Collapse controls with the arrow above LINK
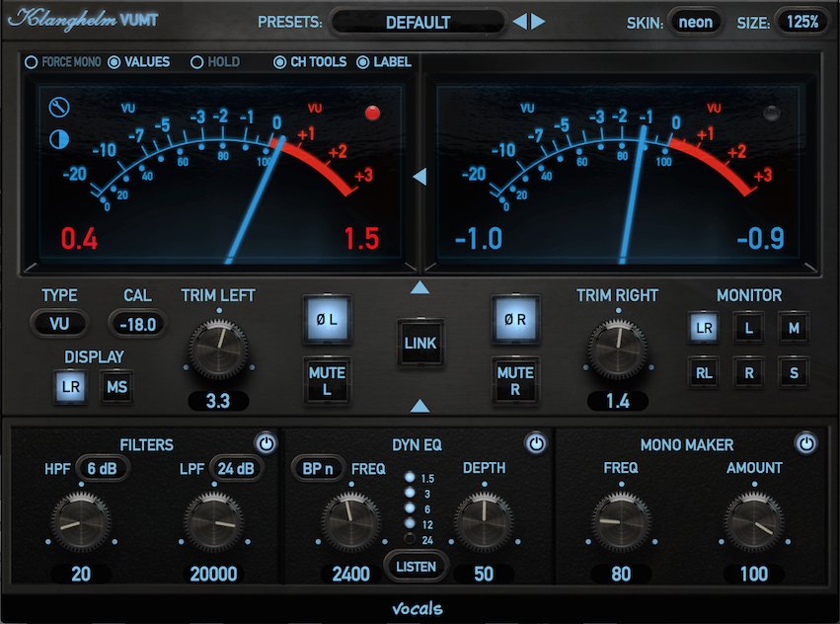Viewport: 840px width, 624px height. [420, 287]
